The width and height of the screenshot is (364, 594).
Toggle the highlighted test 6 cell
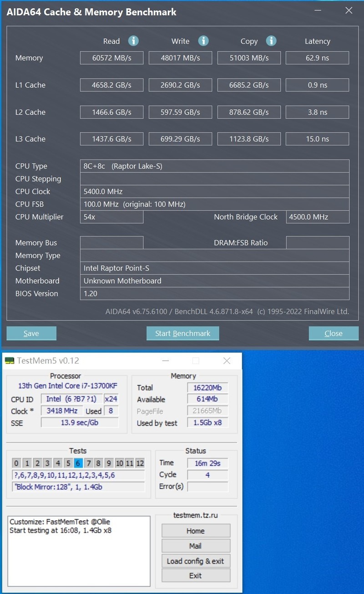coord(79,463)
